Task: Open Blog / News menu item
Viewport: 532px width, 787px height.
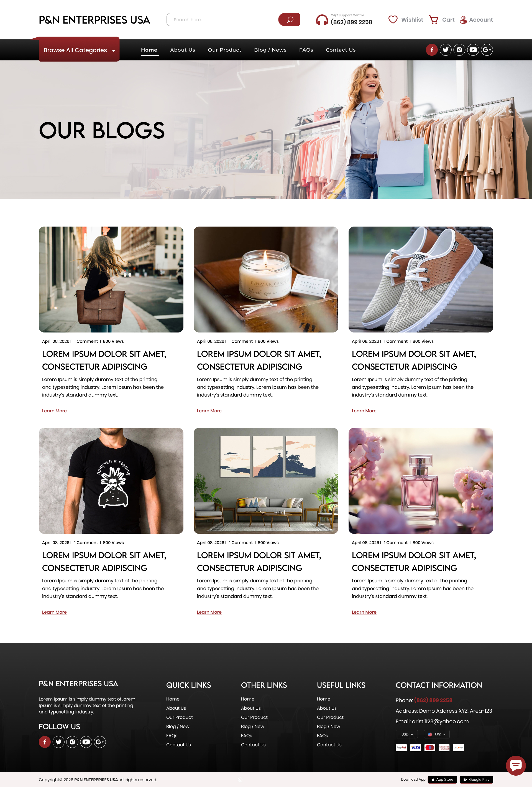Action: [x=270, y=50]
